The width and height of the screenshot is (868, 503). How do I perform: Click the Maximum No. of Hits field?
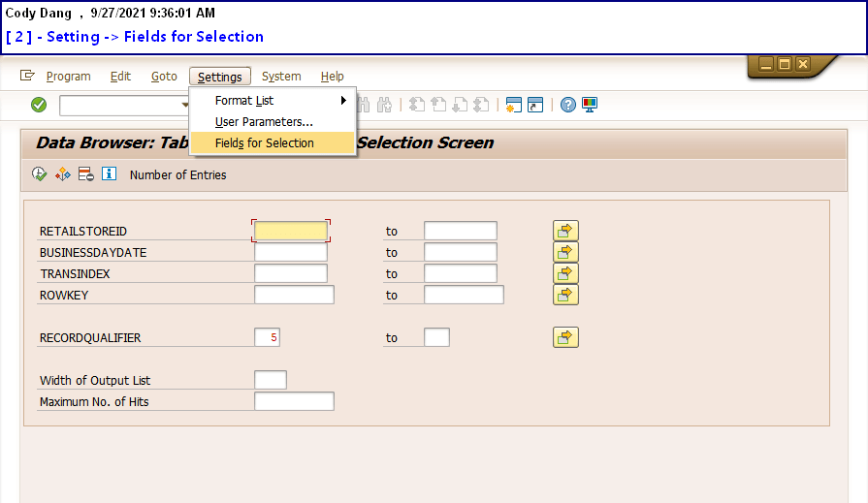click(x=294, y=401)
